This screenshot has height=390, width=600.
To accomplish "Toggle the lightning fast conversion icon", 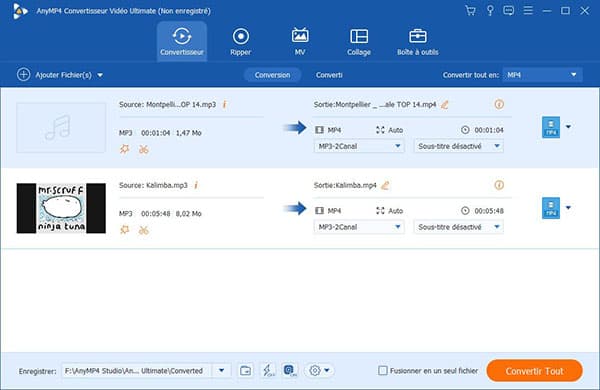I will pos(268,370).
